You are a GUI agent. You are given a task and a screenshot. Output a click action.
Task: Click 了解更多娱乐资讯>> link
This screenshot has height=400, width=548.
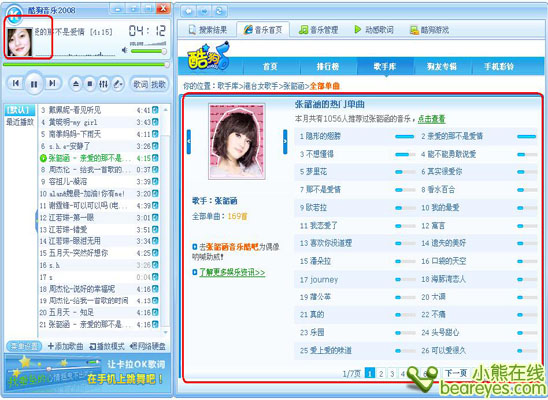coord(232,272)
